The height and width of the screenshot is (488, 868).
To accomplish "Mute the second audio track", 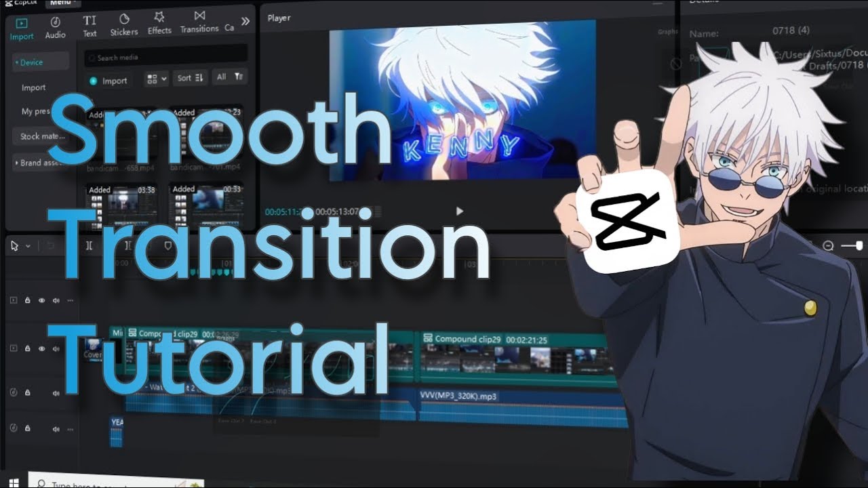I will point(56,429).
